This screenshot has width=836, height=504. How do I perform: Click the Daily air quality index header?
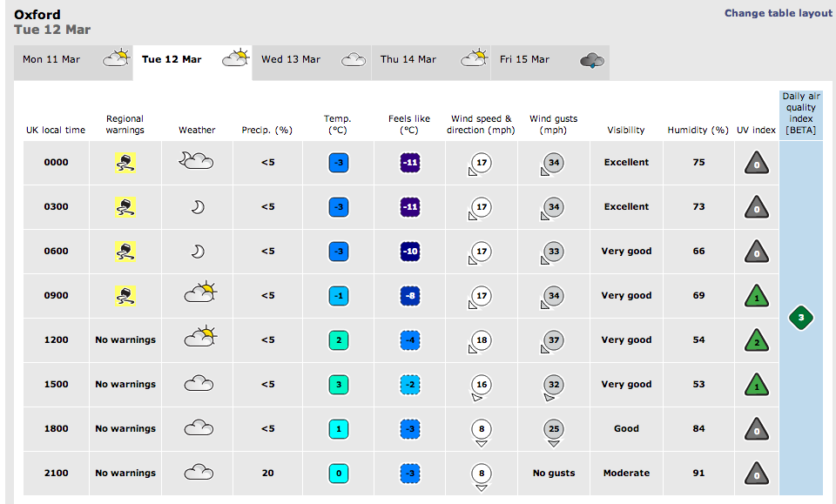pyautogui.click(x=800, y=113)
